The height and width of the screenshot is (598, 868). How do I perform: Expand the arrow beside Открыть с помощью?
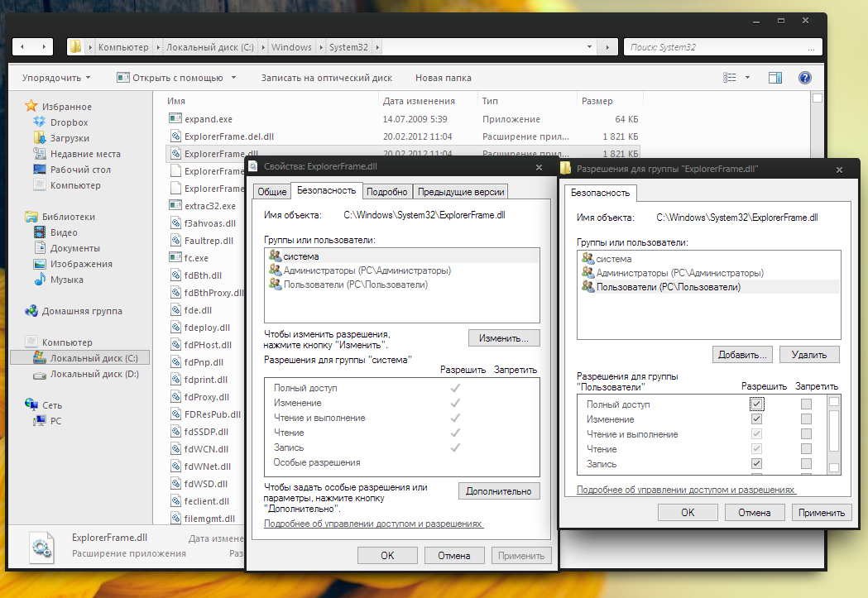tap(233, 78)
